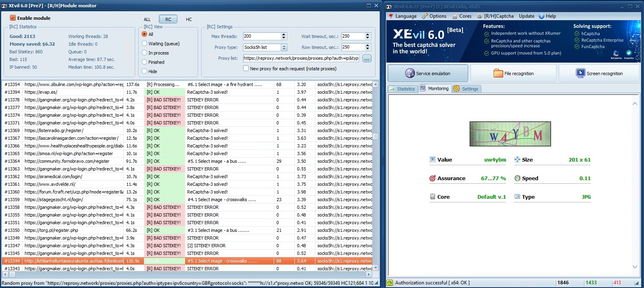This screenshot has width=644, height=288.
Task: Increase Max threads with the up arrow
Action: (284, 34)
